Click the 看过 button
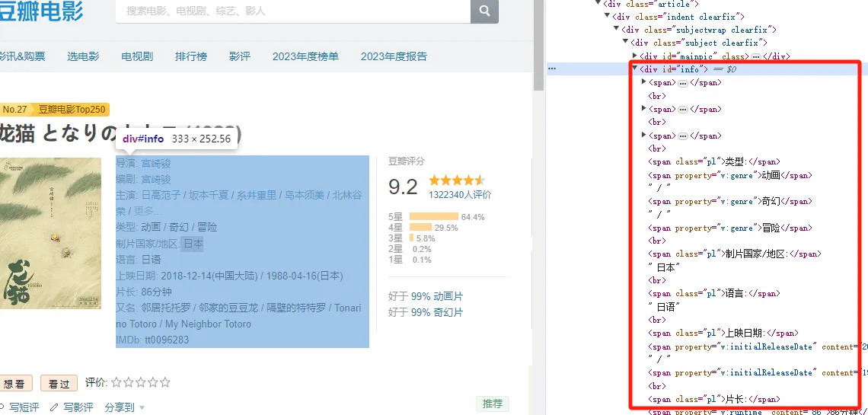This screenshot has height=415, width=868. point(59,384)
